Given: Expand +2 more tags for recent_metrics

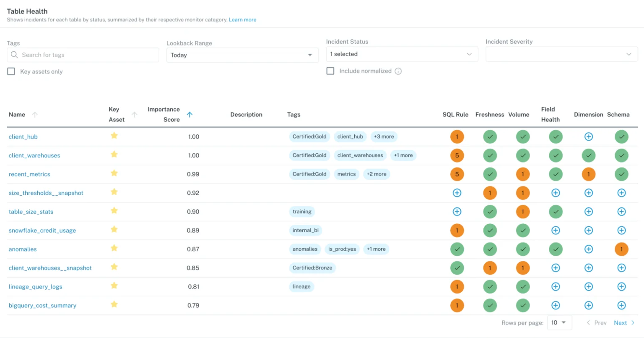Looking at the screenshot, I should click(x=377, y=174).
